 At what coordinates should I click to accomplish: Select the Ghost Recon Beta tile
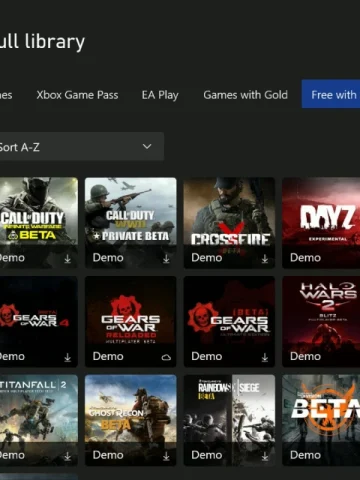coord(131,420)
